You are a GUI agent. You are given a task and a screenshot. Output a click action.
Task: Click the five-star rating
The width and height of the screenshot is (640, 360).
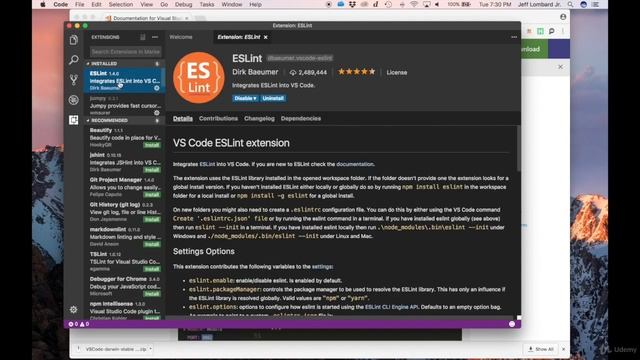point(356,72)
